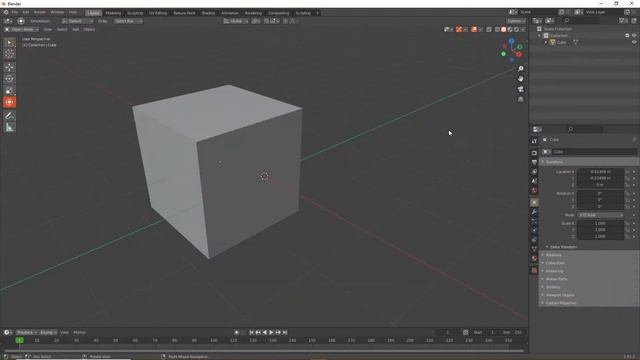Screen dimensions: 640x360
Task: Toggle the camera view icon
Action: pos(520,89)
